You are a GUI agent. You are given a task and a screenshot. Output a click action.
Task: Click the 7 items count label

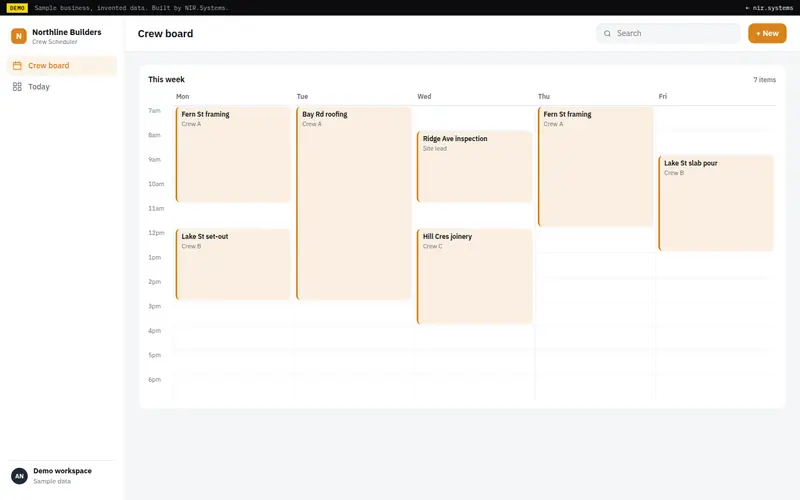pos(764,80)
